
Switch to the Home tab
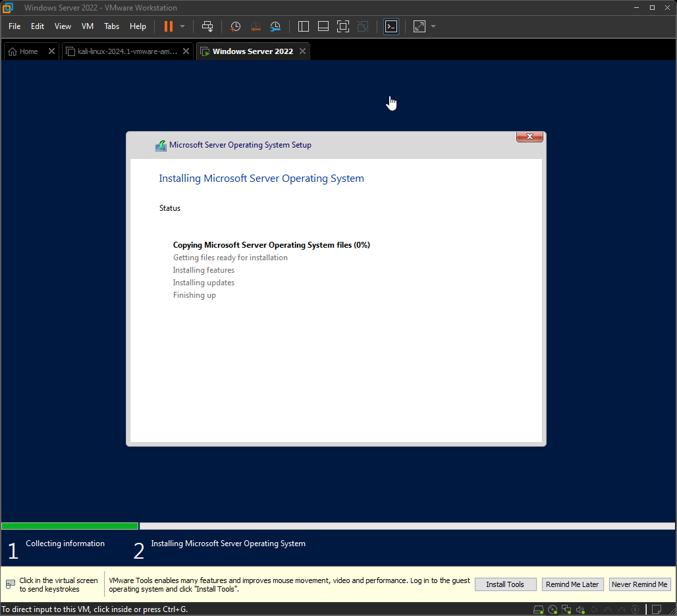pos(28,51)
